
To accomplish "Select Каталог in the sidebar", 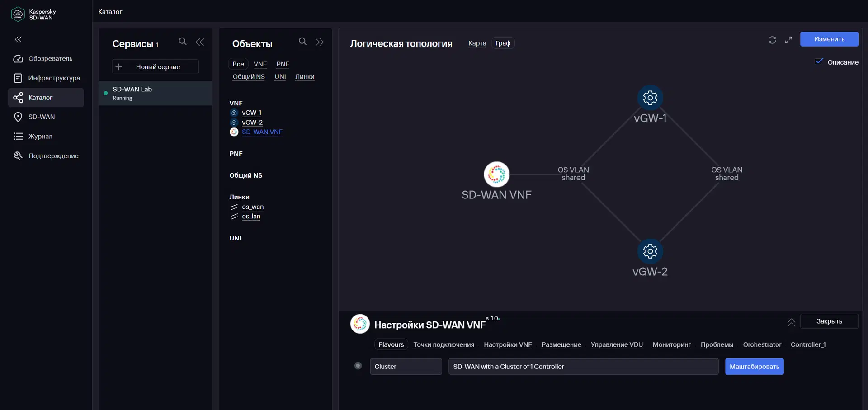I will [46, 98].
